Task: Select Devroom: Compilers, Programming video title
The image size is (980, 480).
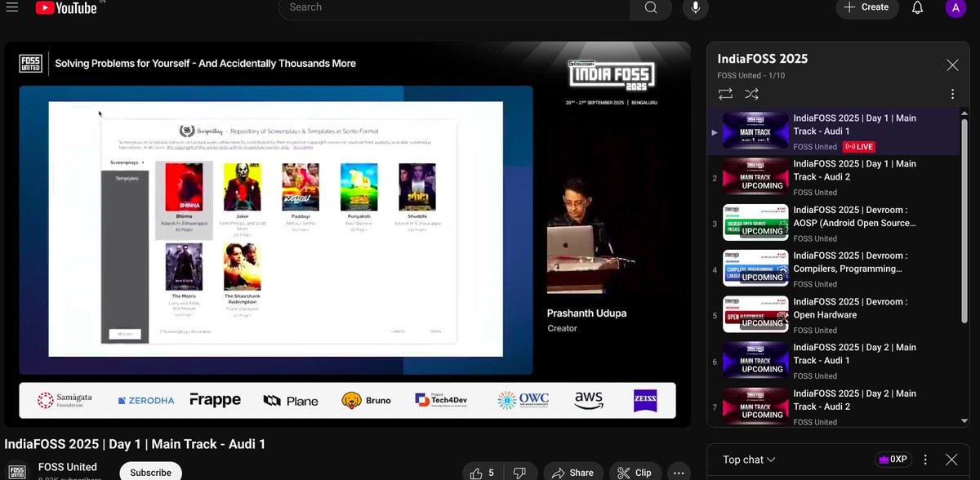Action: tap(849, 262)
